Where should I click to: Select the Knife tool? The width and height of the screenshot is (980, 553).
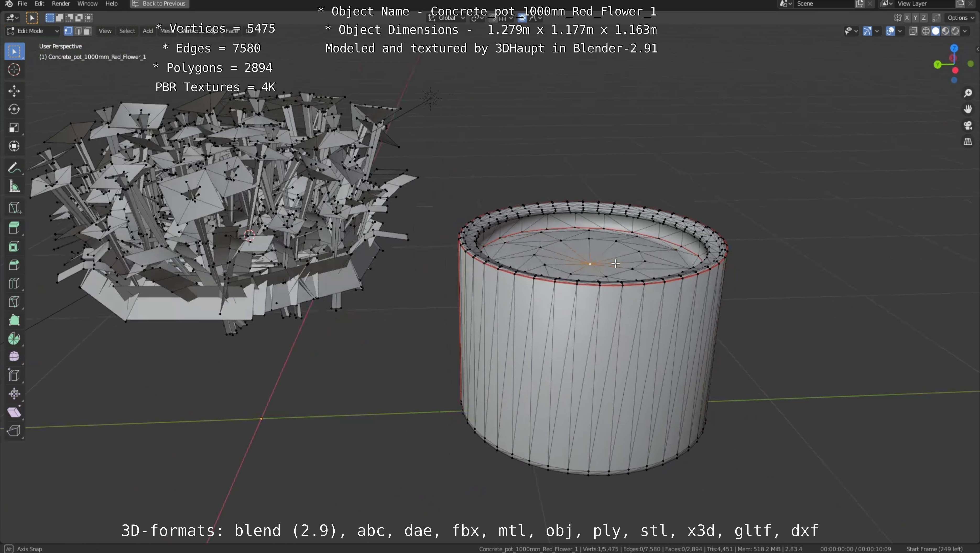tap(14, 302)
